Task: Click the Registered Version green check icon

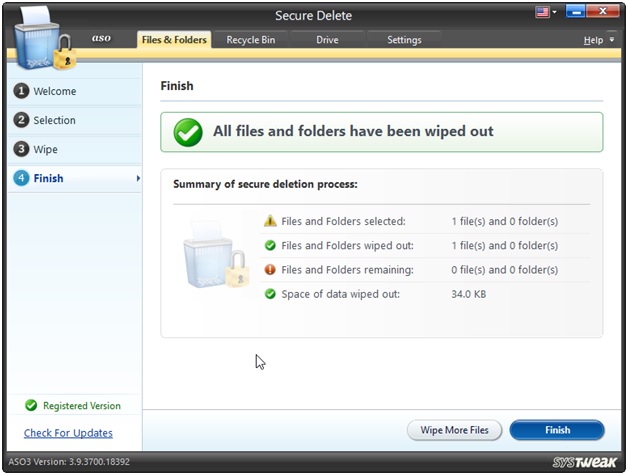Action: [31, 405]
